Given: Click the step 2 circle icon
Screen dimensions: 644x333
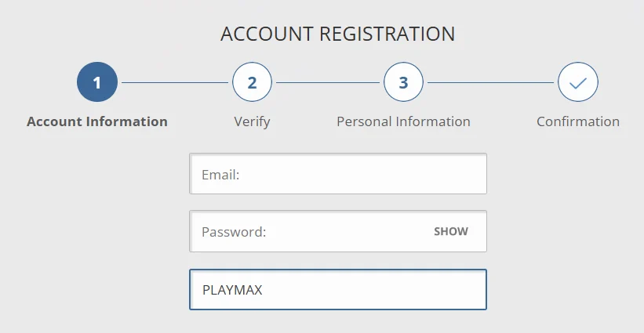Looking at the screenshot, I should [x=252, y=82].
